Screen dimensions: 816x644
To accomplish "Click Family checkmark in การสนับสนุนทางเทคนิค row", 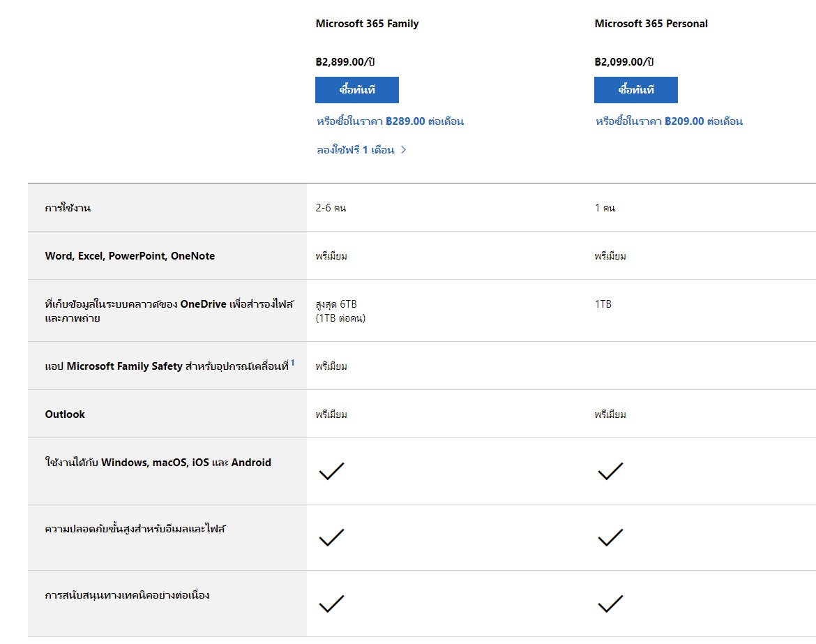I will click(331, 604).
